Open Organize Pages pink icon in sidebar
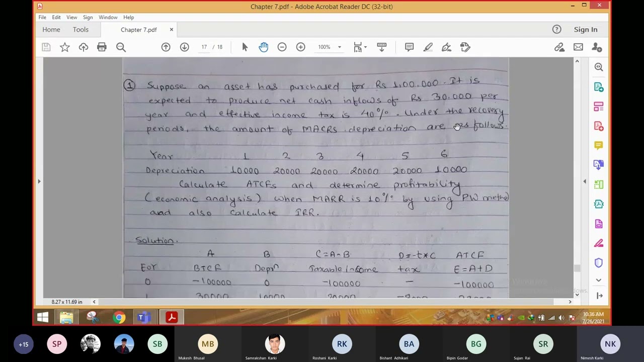The width and height of the screenshot is (644, 362). [x=599, y=106]
